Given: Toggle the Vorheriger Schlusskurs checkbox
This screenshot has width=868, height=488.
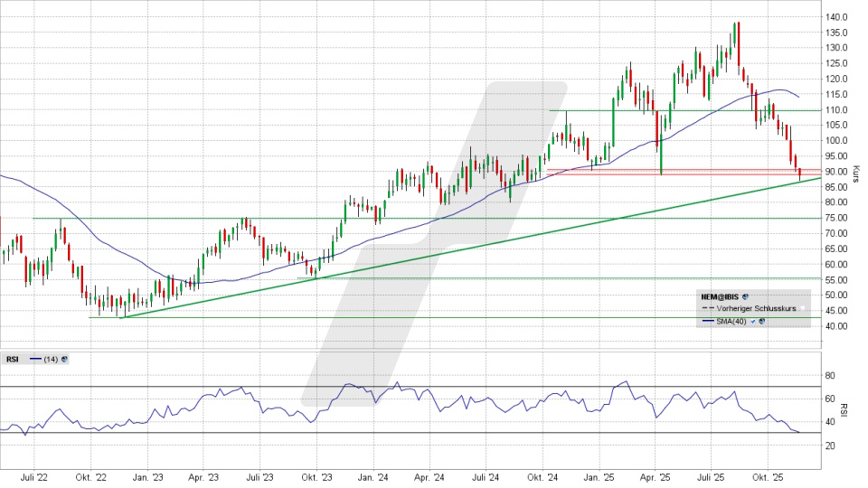Looking at the screenshot, I should [801, 308].
